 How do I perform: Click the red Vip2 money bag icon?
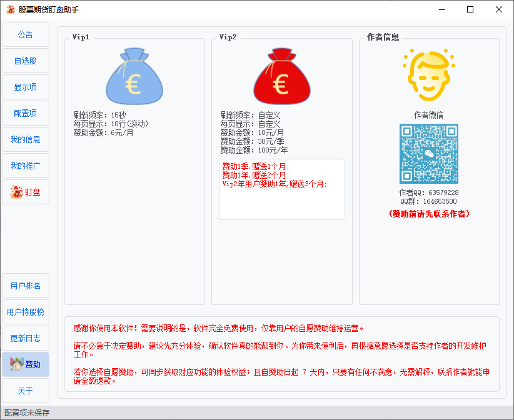tap(282, 76)
